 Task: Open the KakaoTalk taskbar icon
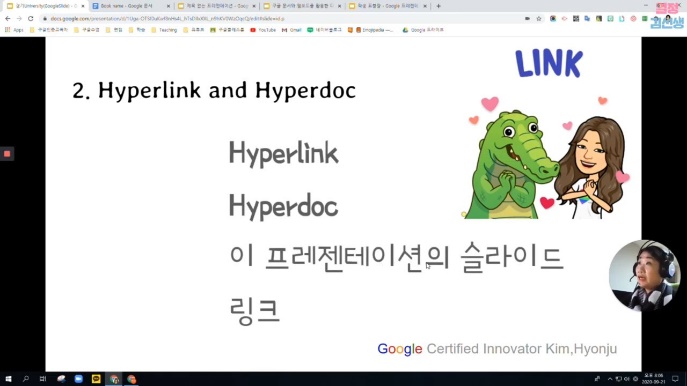(x=96, y=379)
